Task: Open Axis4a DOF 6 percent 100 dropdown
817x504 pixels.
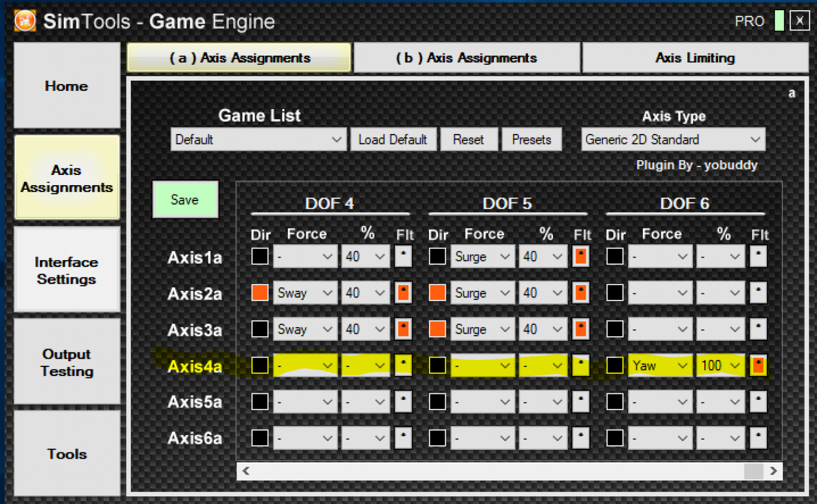Action: tap(721, 365)
